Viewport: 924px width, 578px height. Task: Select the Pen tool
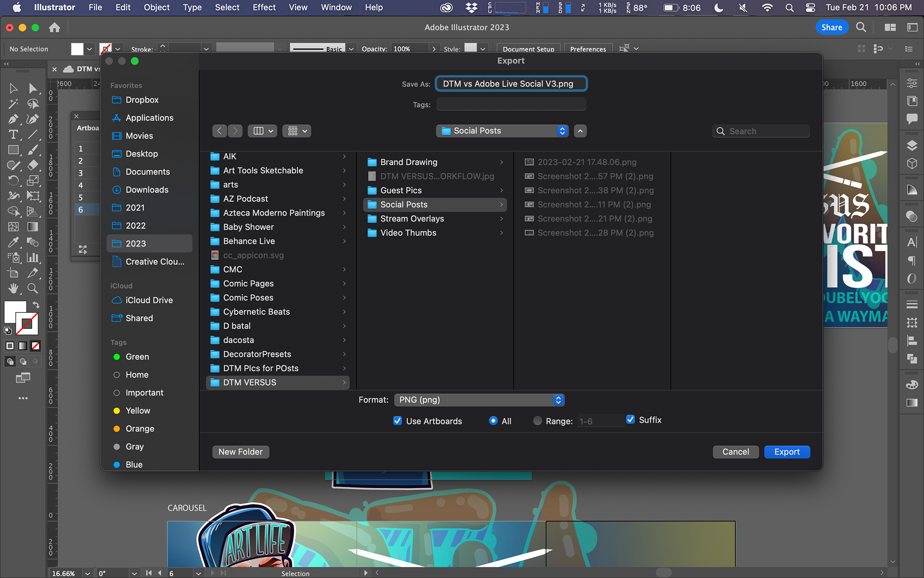13,119
